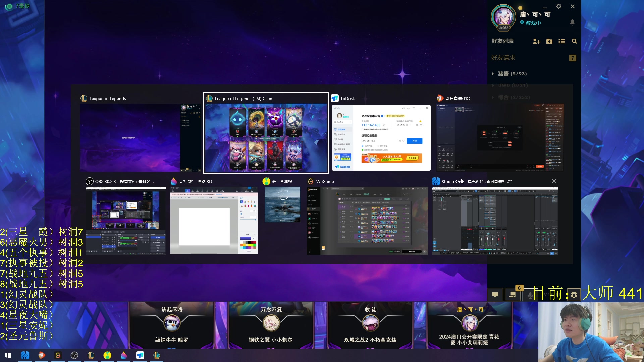This screenshot has height=362, width=644.
Task: Click WeGame title in task switcher
Action: pos(325,181)
